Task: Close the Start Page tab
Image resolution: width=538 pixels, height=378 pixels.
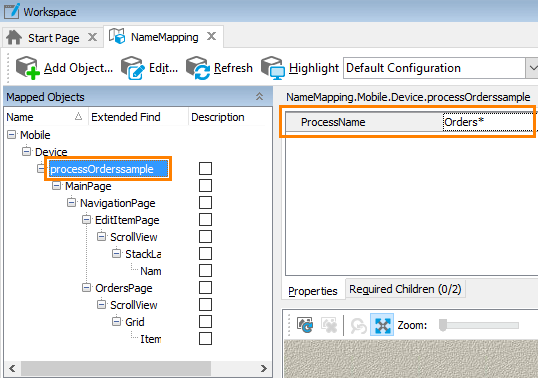Action: tap(92, 37)
